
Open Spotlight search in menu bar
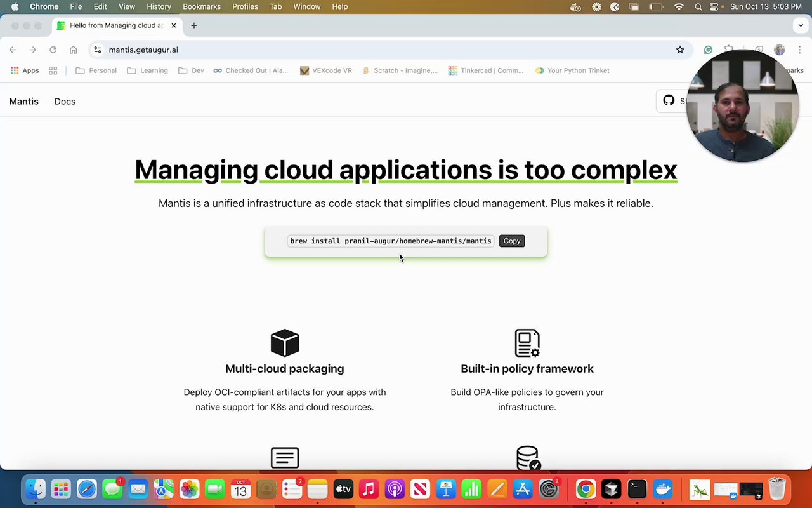pos(698,6)
